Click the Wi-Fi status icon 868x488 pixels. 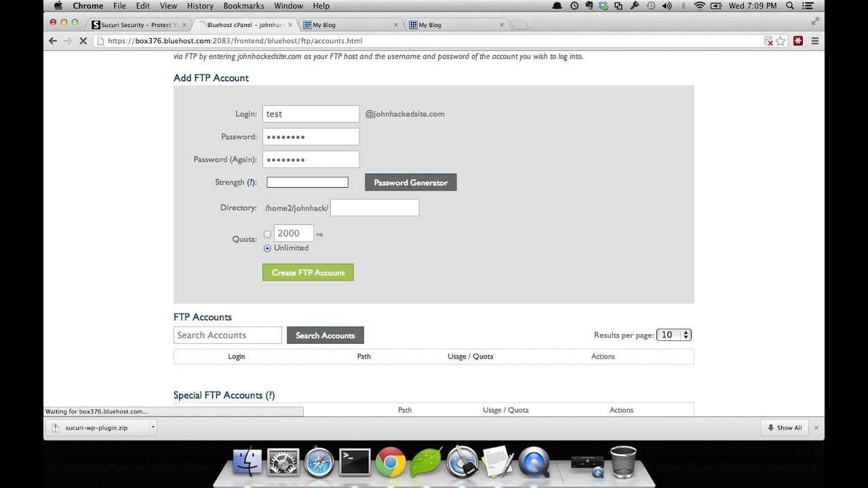700,5
